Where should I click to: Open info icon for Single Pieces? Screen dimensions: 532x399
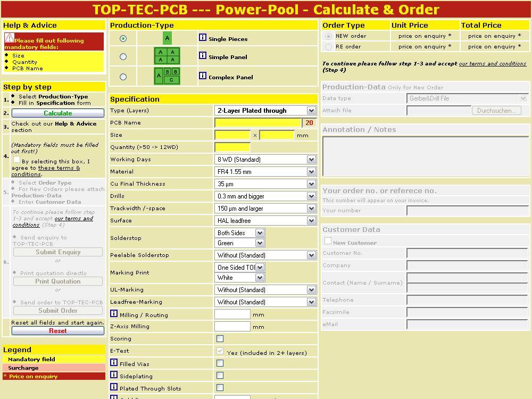tap(203, 37)
